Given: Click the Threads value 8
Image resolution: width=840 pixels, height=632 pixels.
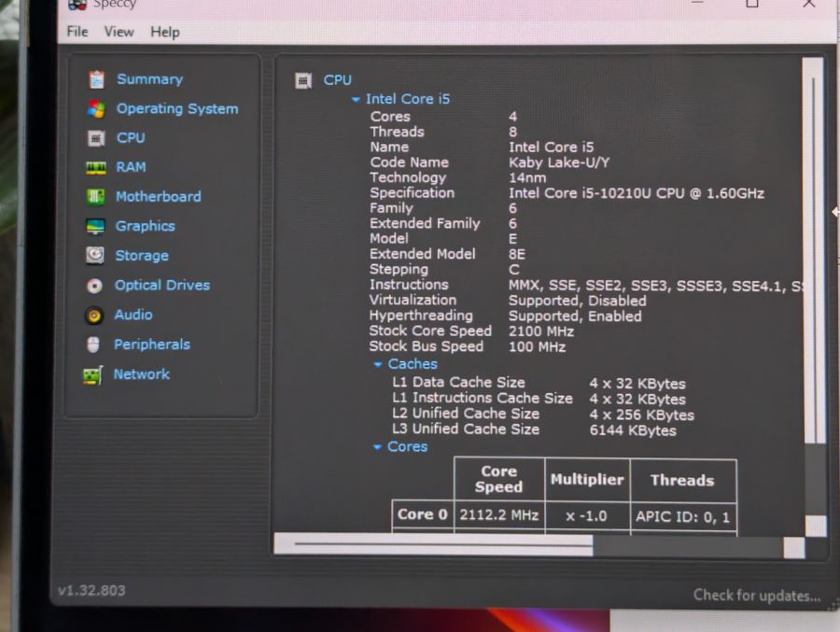Looking at the screenshot, I should click(512, 132).
